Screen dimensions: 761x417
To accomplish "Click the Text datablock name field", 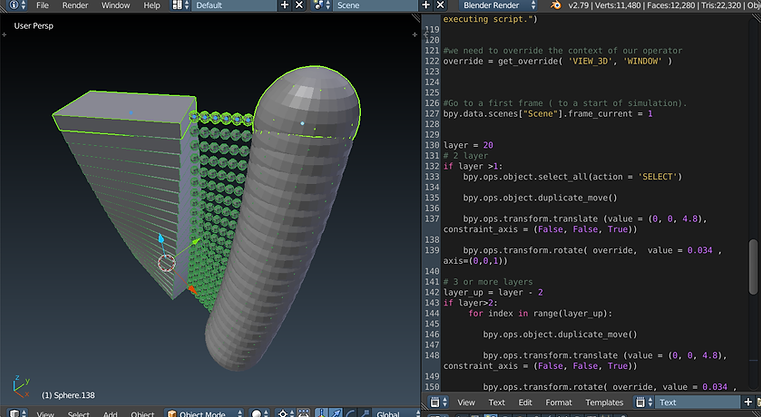I will pos(698,402).
